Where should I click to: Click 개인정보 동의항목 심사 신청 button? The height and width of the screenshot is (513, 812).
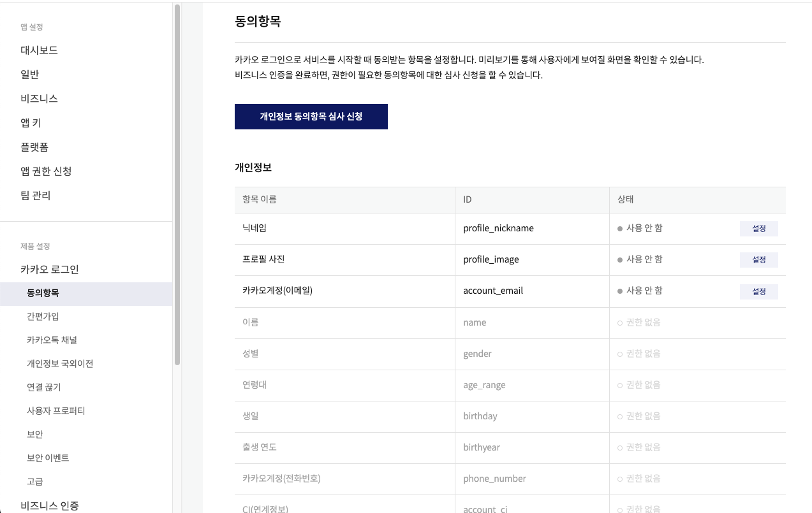(x=311, y=117)
